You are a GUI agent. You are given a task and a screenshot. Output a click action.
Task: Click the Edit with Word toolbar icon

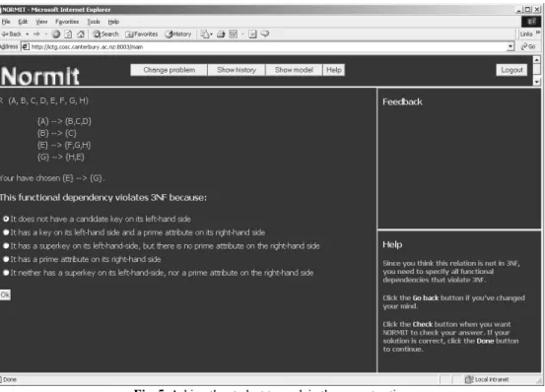[234, 34]
